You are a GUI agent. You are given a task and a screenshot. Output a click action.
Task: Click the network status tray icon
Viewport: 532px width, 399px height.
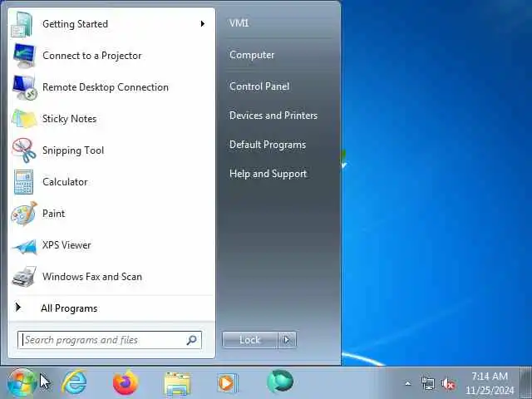(427, 384)
